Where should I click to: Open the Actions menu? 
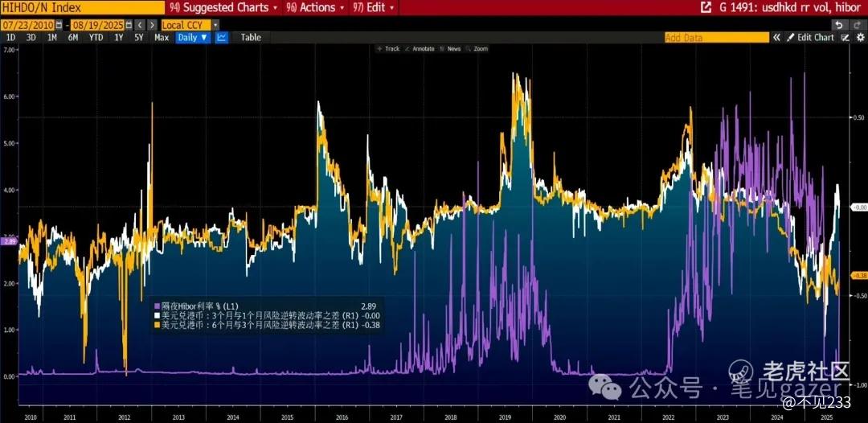coord(314,7)
